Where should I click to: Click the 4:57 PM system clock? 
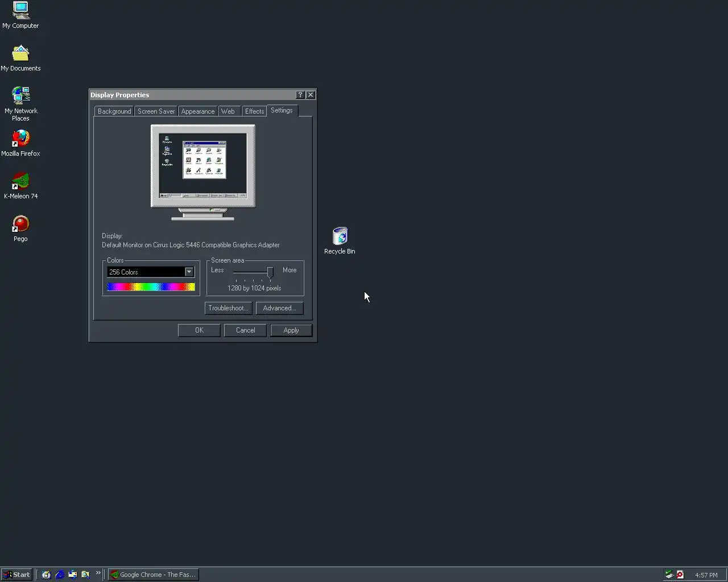[x=706, y=575]
